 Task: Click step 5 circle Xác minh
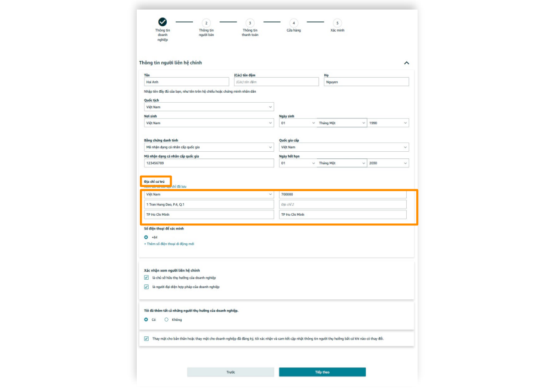click(338, 23)
